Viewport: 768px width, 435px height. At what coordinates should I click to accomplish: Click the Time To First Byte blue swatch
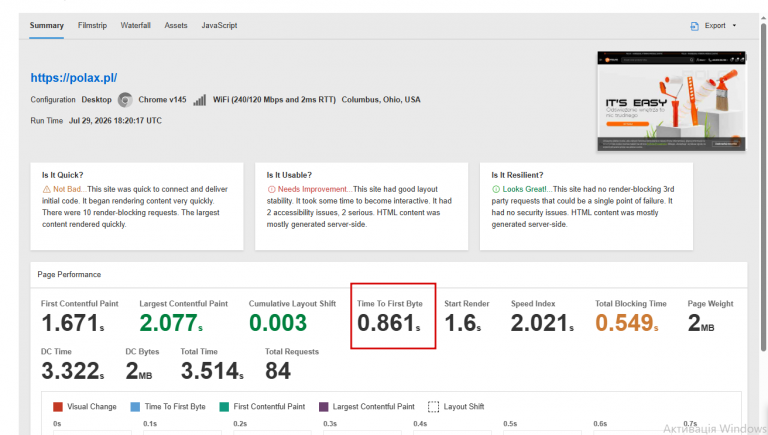(135, 407)
